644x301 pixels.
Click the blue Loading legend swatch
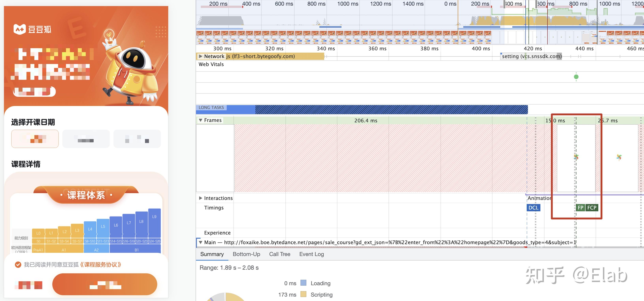click(303, 283)
